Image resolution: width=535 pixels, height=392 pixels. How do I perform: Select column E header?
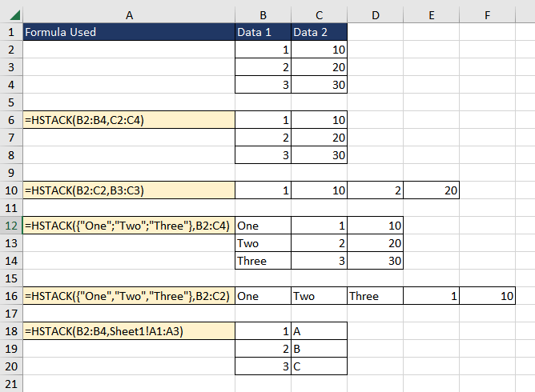pos(431,15)
